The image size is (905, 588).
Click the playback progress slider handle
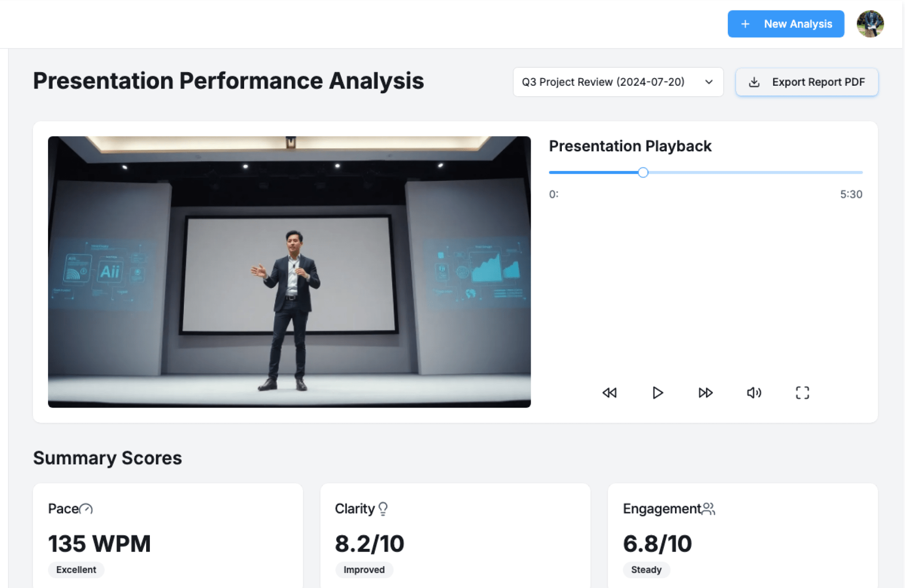pos(643,172)
